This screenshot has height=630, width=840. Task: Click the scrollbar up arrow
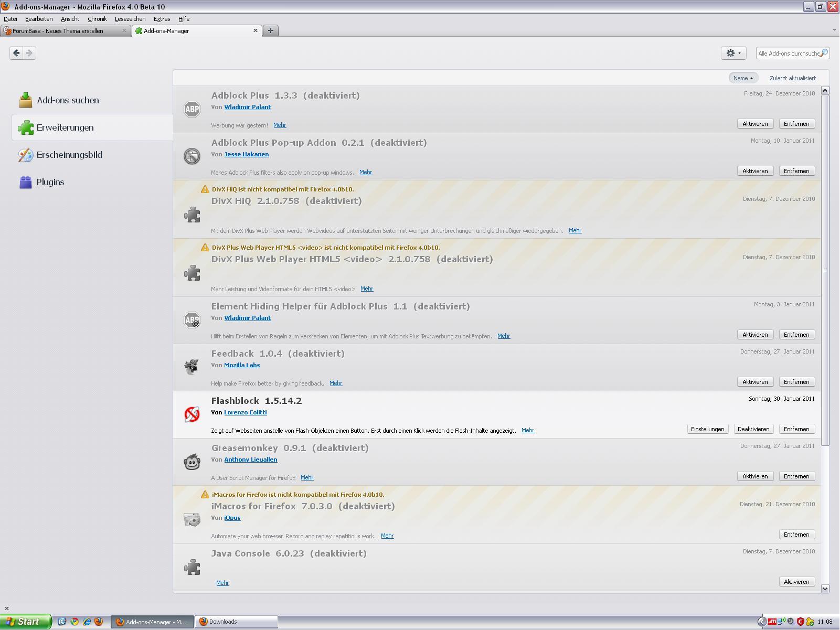tap(825, 91)
